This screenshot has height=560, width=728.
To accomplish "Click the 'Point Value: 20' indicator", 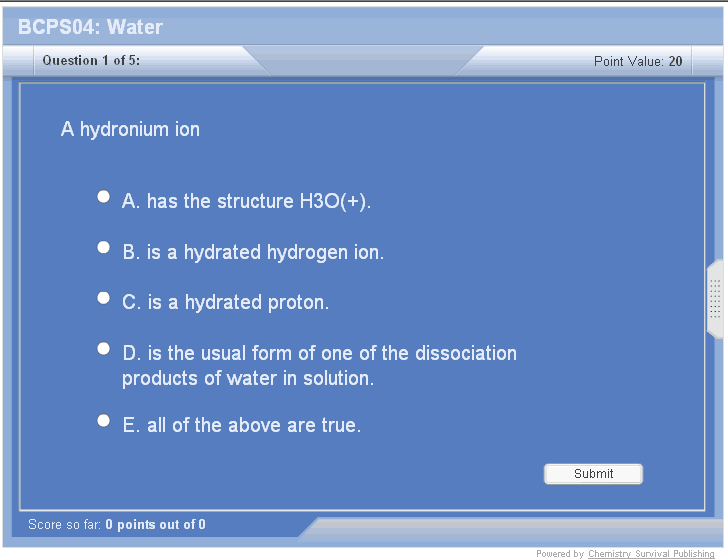I will (637, 62).
